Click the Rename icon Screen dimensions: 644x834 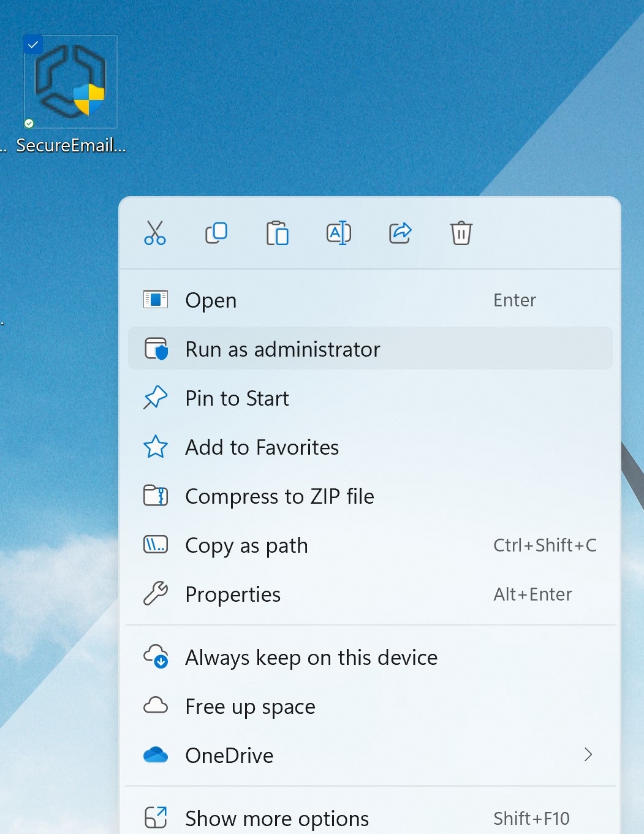coord(339,233)
